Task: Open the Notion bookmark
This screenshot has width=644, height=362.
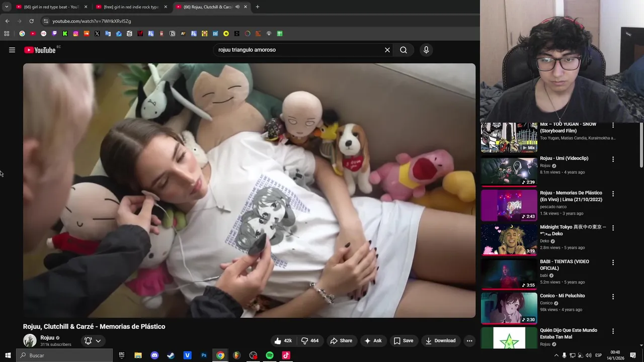Action: click(172, 34)
